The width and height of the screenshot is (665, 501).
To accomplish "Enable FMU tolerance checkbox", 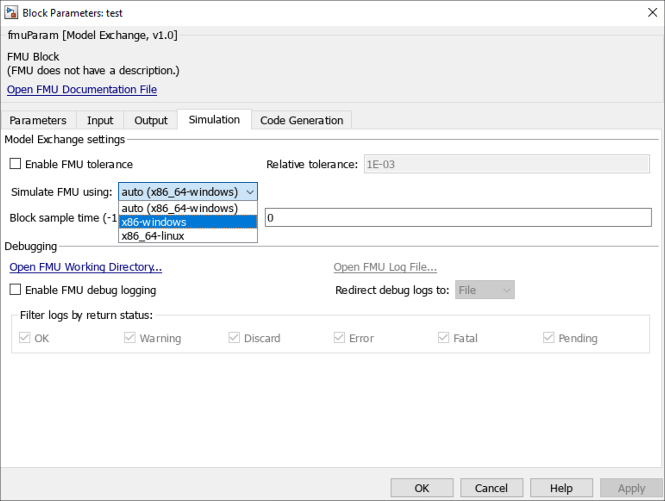I will click(x=15, y=164).
